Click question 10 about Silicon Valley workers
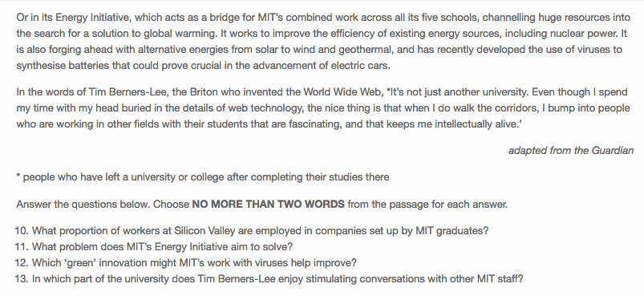 (252, 231)
